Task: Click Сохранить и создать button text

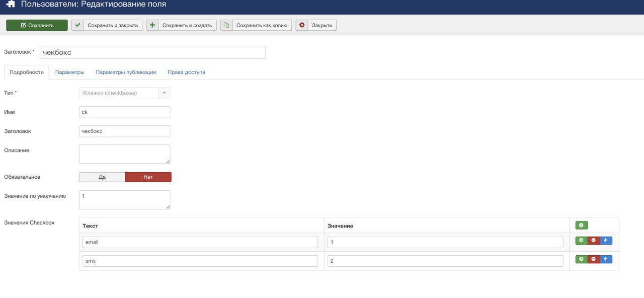Action: [x=187, y=25]
